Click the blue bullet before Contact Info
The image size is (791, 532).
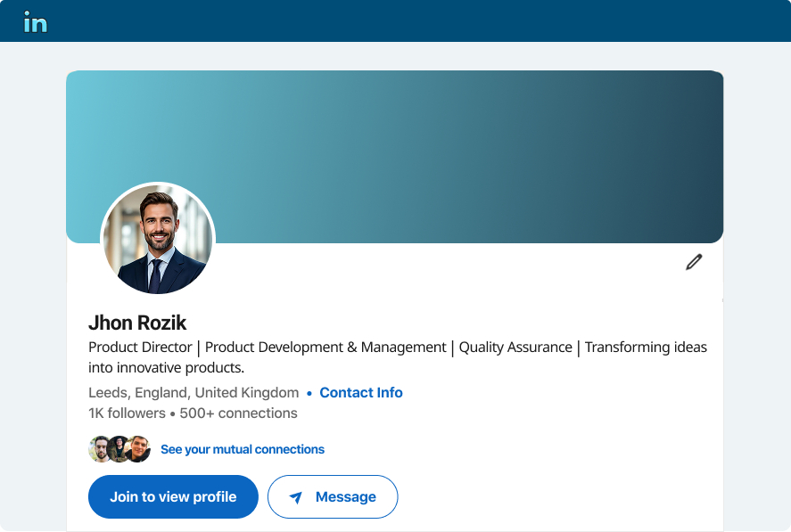[x=309, y=393]
